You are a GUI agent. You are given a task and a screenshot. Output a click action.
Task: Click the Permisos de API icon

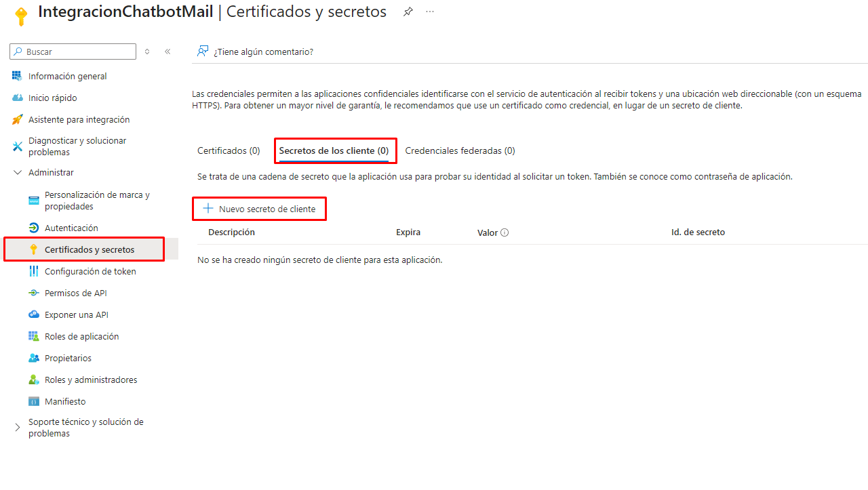click(34, 293)
